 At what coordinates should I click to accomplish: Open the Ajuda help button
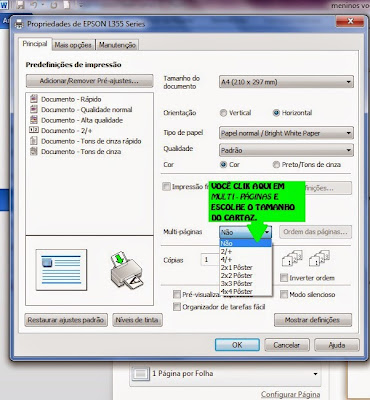[337, 345]
